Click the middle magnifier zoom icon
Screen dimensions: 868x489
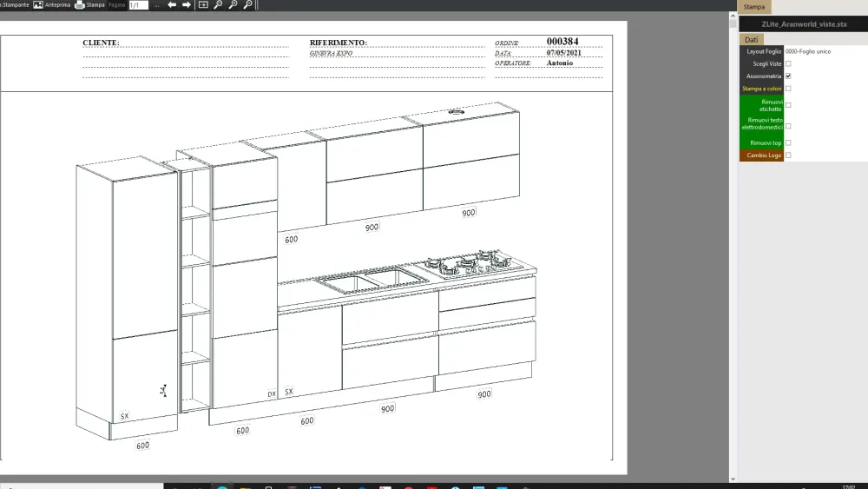pos(233,5)
